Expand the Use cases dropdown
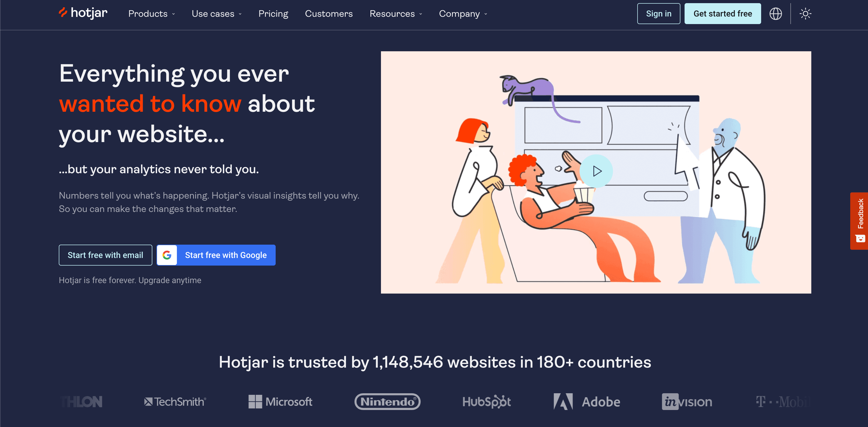The height and width of the screenshot is (427, 868). click(x=217, y=14)
